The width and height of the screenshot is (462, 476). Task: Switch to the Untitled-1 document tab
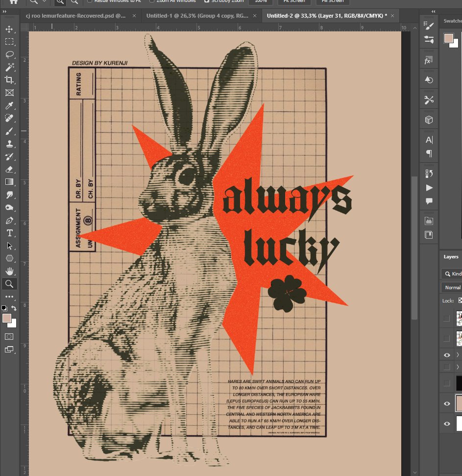(x=197, y=16)
